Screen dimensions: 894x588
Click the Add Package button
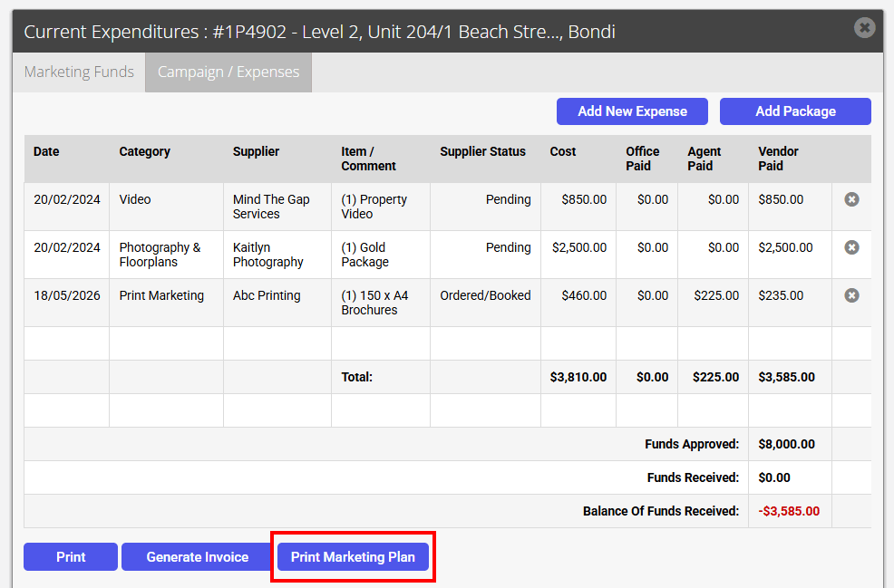click(795, 111)
